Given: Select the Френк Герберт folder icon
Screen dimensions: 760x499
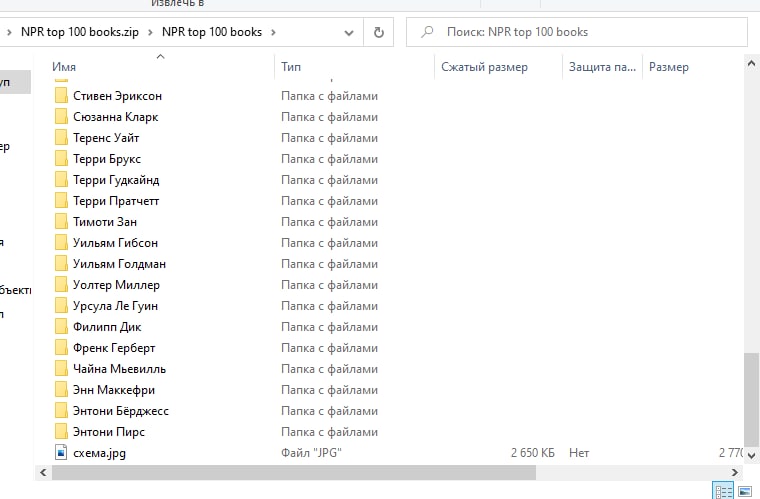Looking at the screenshot, I should [x=61, y=348].
